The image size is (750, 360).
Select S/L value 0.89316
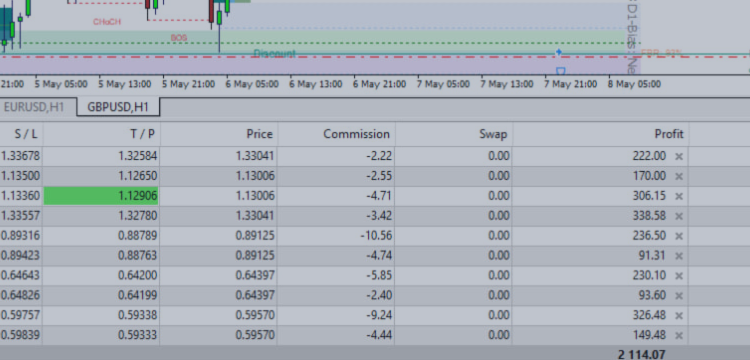click(21, 236)
